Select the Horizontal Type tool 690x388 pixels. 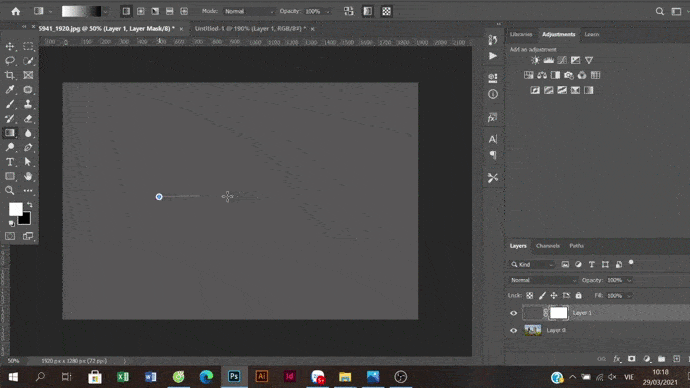[x=10, y=162]
